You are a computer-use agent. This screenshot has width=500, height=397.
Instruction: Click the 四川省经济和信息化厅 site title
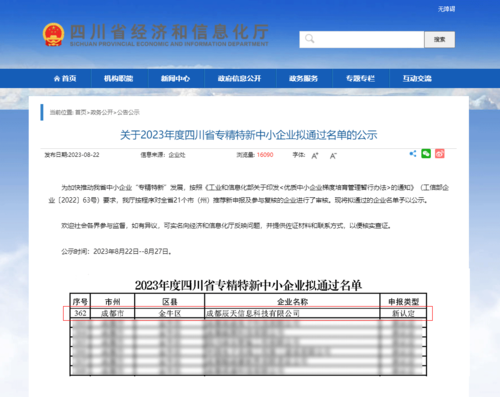[x=169, y=32]
